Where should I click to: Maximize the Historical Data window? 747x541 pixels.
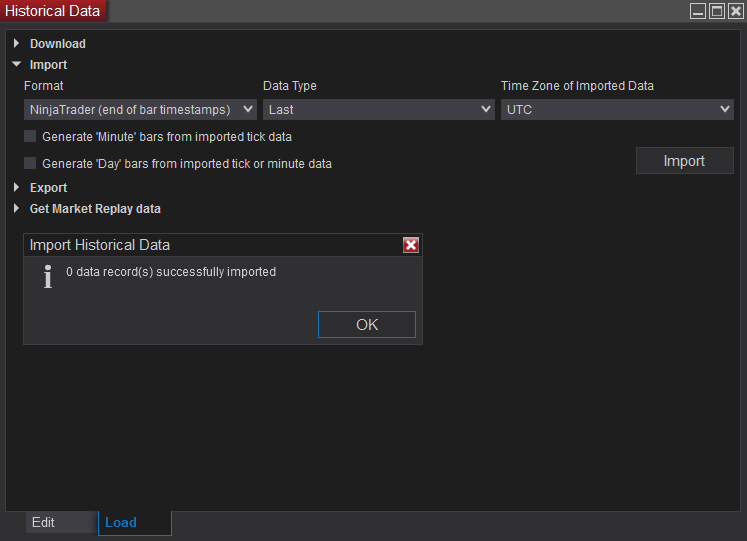[716, 11]
